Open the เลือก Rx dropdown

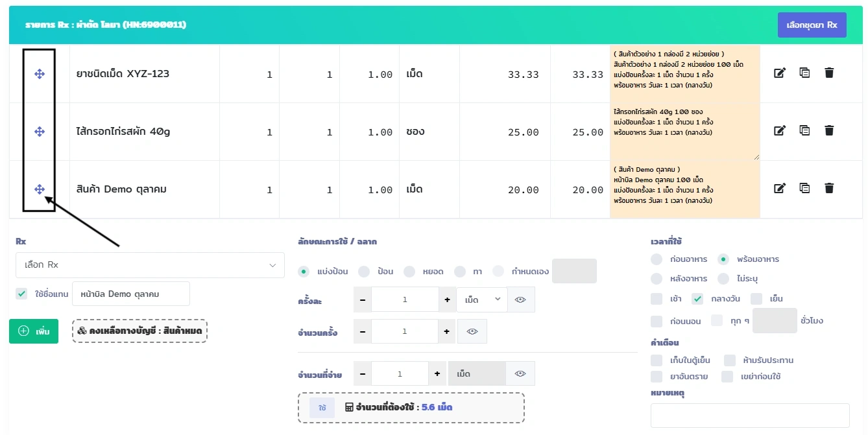click(150, 265)
